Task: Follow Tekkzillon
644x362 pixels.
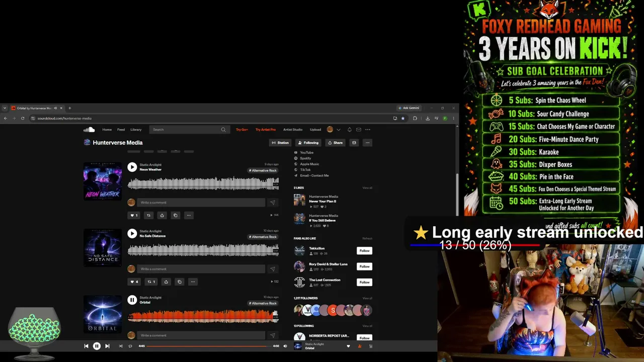Action: pyautogui.click(x=364, y=251)
